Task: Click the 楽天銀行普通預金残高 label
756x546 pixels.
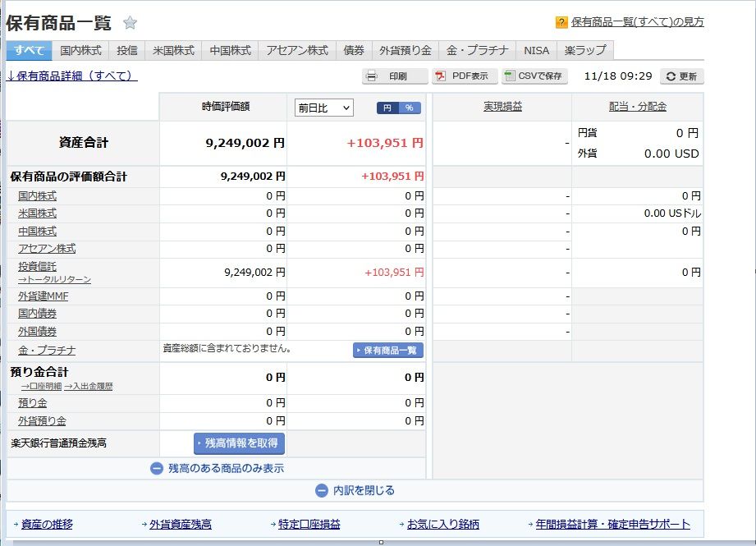Action: [x=59, y=443]
